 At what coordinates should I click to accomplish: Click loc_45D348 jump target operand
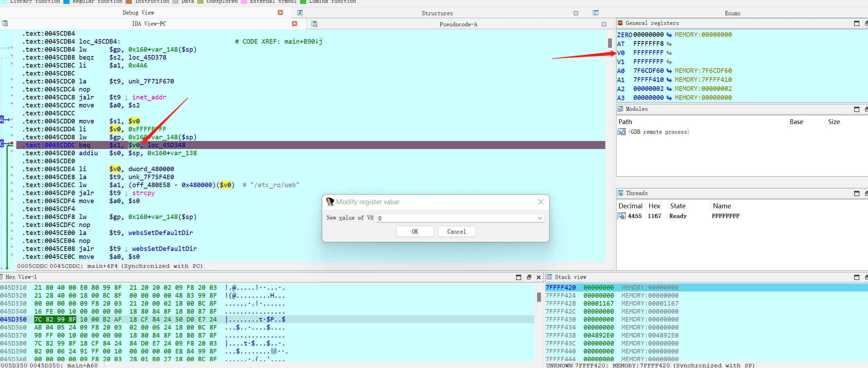tap(166, 145)
